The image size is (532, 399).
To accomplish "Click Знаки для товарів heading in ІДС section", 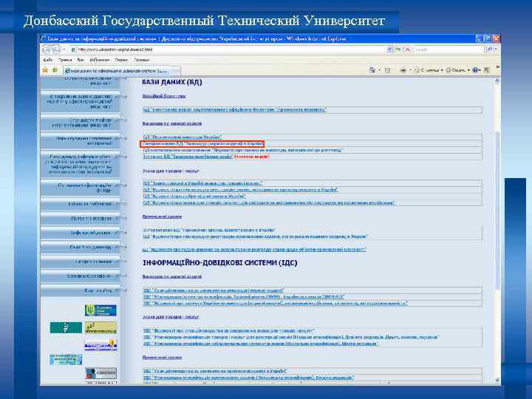I will 171,317.
